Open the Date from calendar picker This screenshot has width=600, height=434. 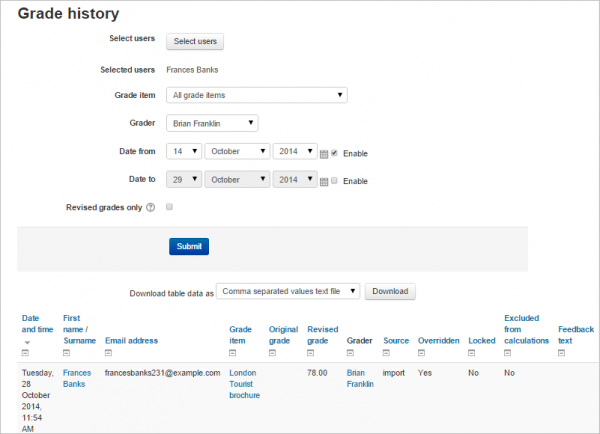click(324, 153)
